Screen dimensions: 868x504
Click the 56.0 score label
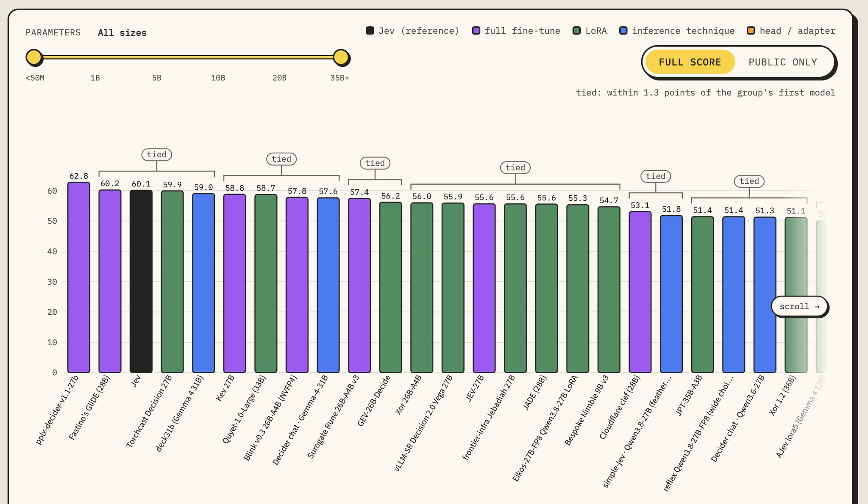point(422,196)
